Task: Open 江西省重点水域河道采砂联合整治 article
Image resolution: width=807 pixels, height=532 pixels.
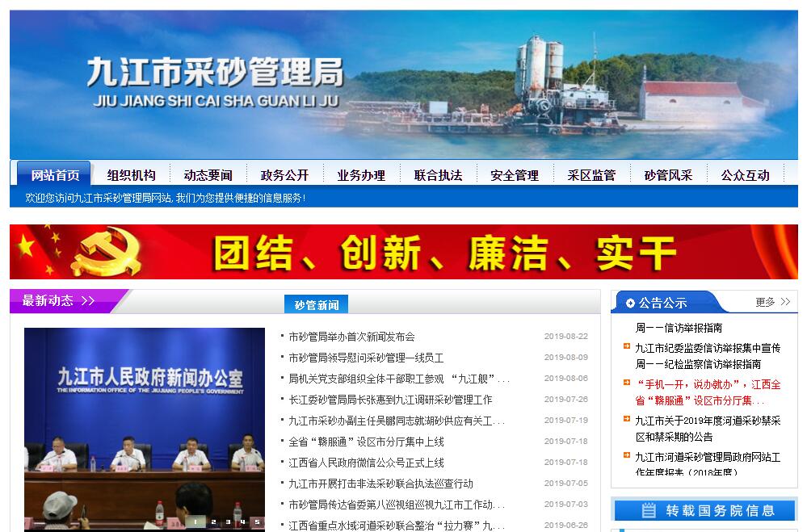Action: [x=397, y=526]
